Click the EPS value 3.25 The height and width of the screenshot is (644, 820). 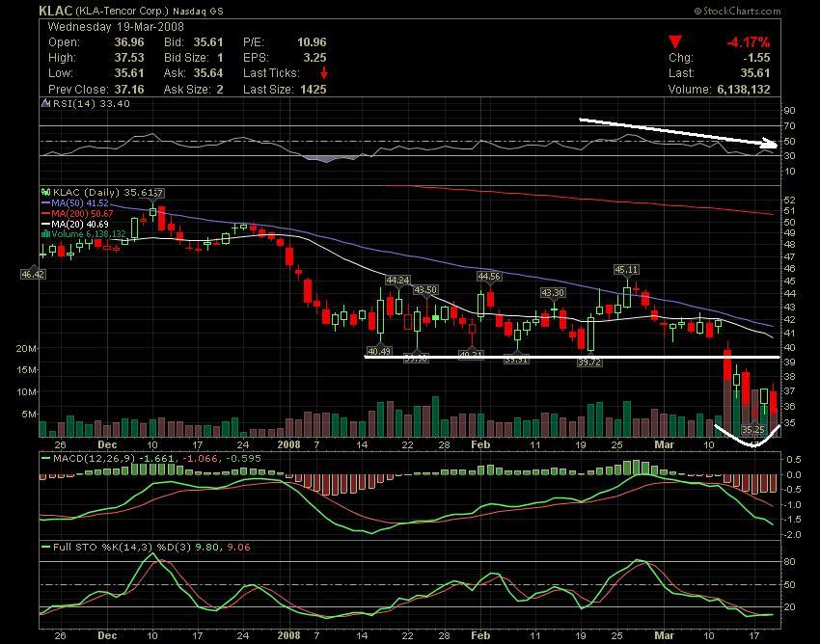[314, 58]
